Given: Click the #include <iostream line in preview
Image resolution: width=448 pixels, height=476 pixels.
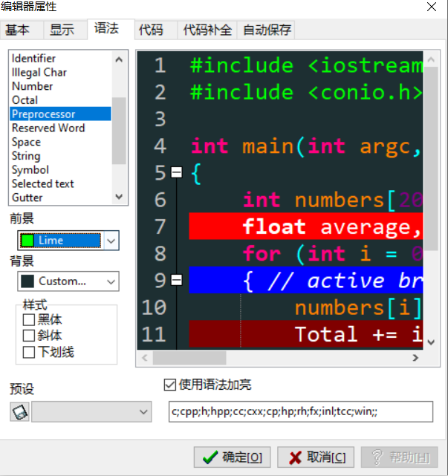Looking at the screenshot, I should click(x=306, y=65).
